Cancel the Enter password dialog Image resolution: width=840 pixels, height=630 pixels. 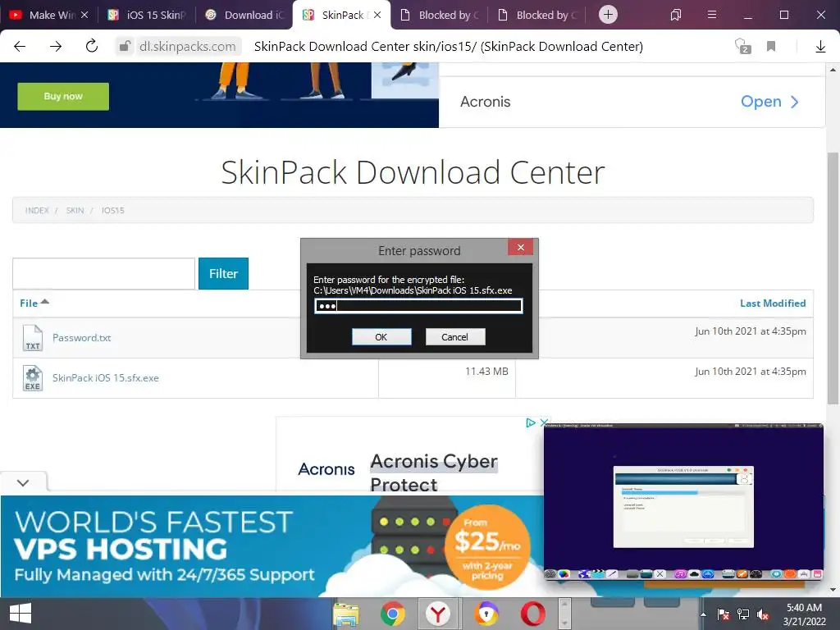(454, 337)
